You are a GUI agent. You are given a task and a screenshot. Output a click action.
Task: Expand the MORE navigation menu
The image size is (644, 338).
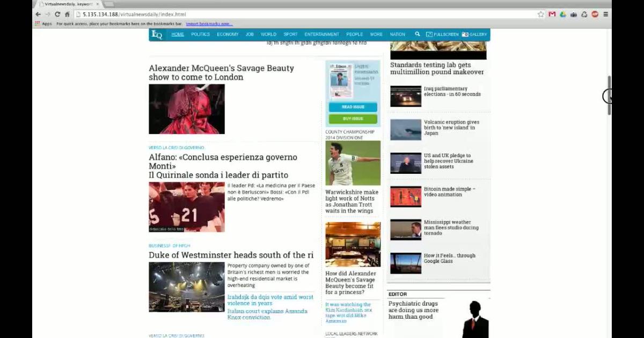click(376, 34)
